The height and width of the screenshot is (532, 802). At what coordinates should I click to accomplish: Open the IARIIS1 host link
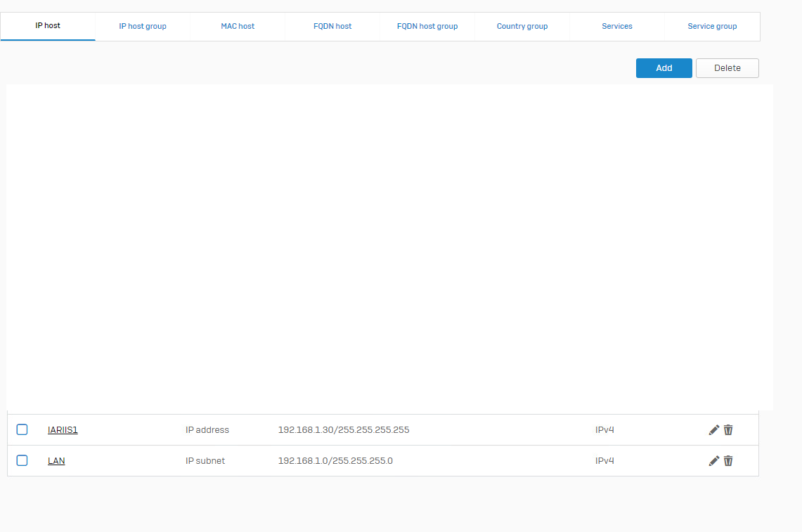pyautogui.click(x=63, y=430)
